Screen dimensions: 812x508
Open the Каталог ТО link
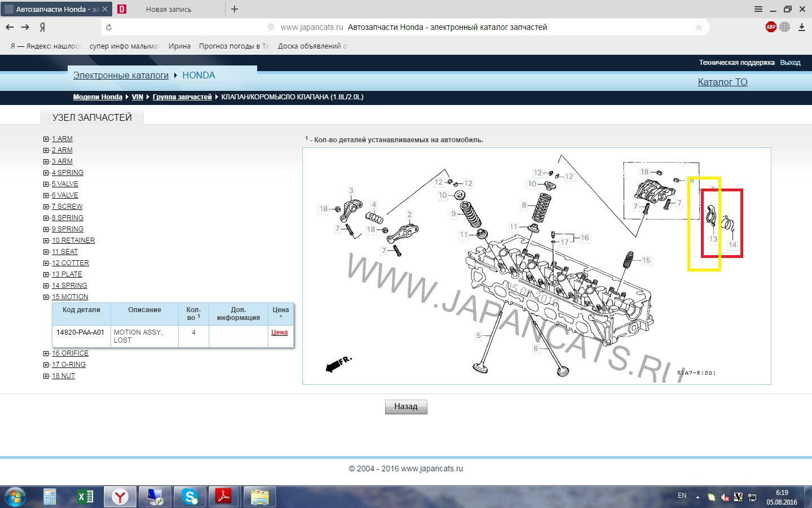tap(723, 82)
